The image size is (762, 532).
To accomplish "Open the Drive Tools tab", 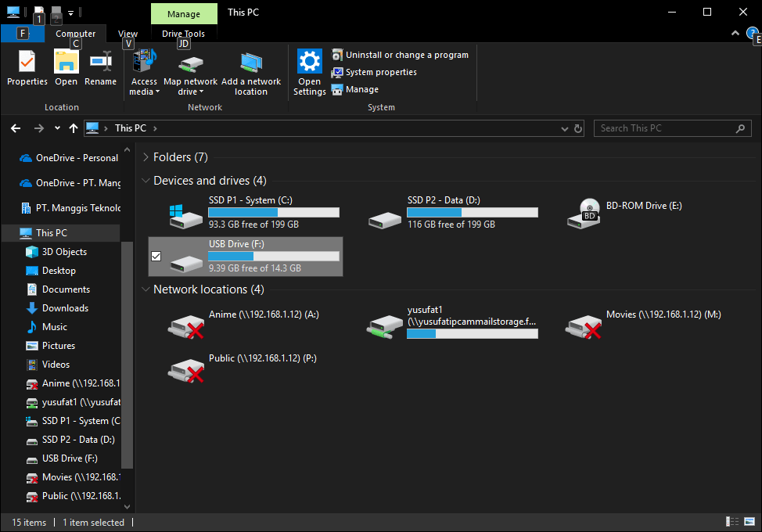I will pos(183,34).
